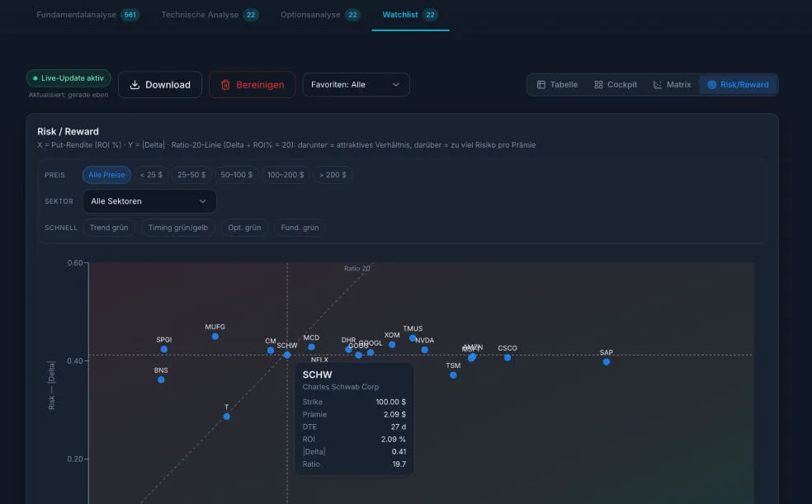Select the Risk/Reward view

pos(738,85)
